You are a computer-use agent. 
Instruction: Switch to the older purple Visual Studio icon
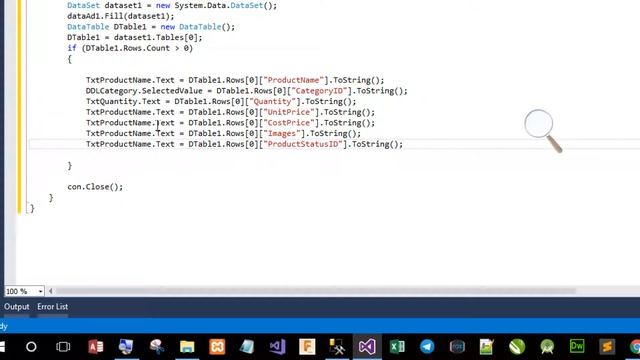point(277,347)
